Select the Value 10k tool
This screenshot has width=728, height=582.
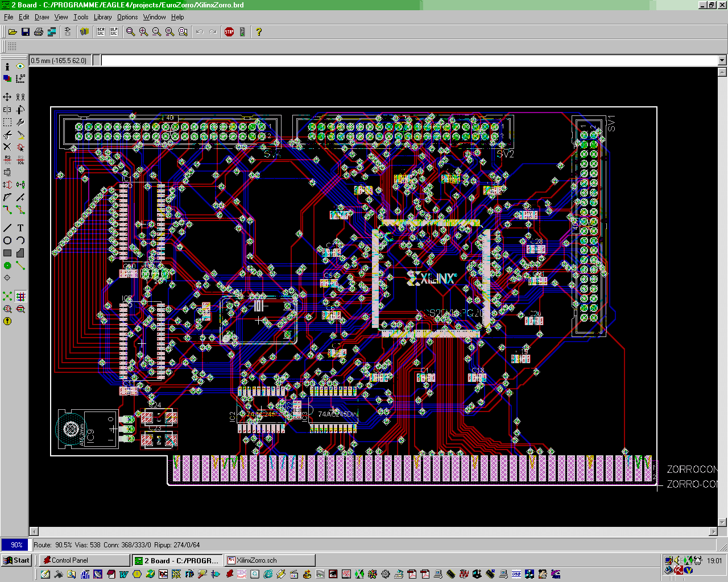[20, 160]
